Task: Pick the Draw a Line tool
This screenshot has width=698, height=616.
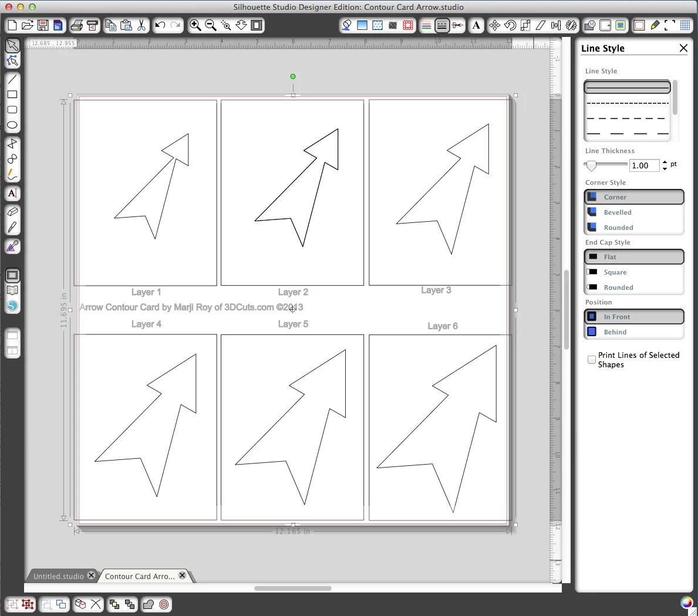Action: [12, 79]
